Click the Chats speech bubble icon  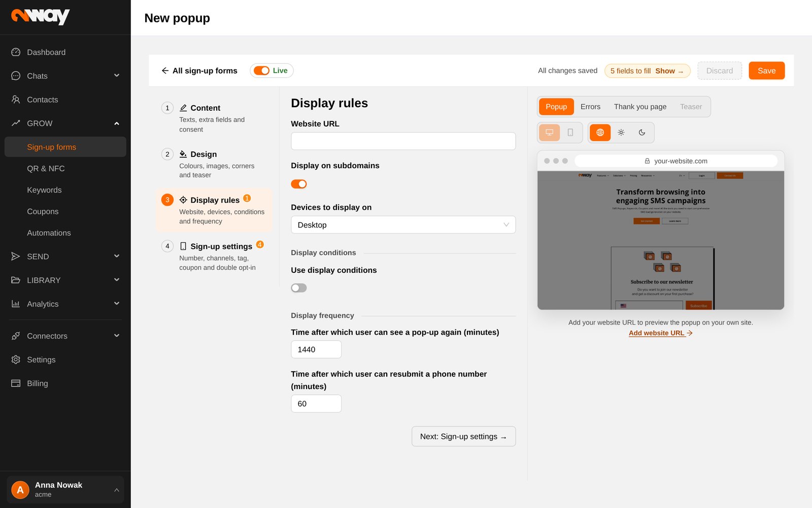(x=16, y=76)
